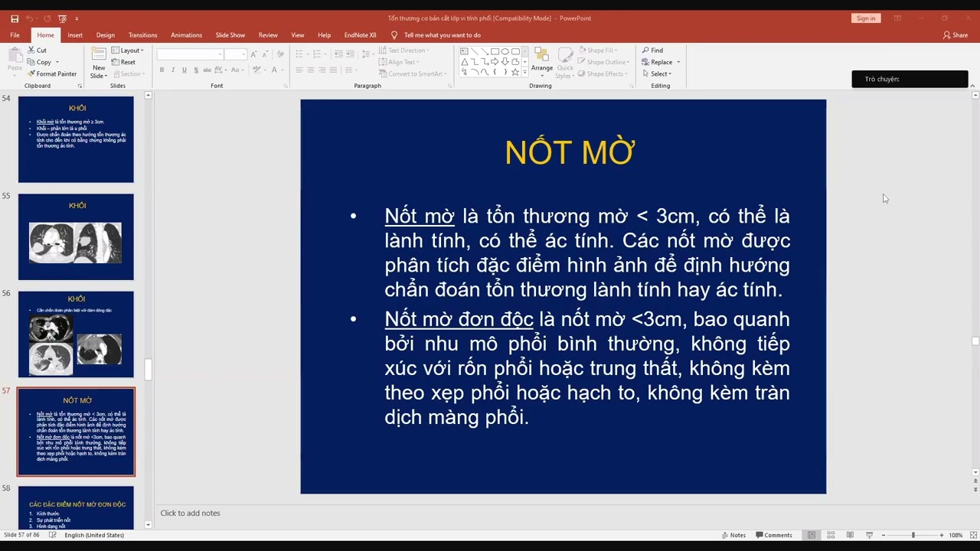Open the Clipboard dialog launcher
The image size is (980, 551).
coord(80,86)
